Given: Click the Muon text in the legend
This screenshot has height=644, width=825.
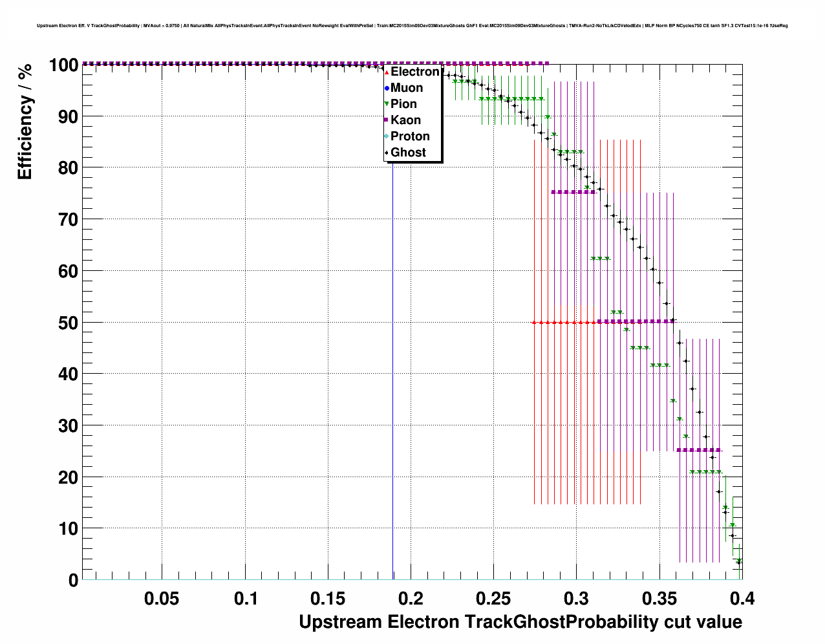Looking at the screenshot, I should [x=407, y=88].
